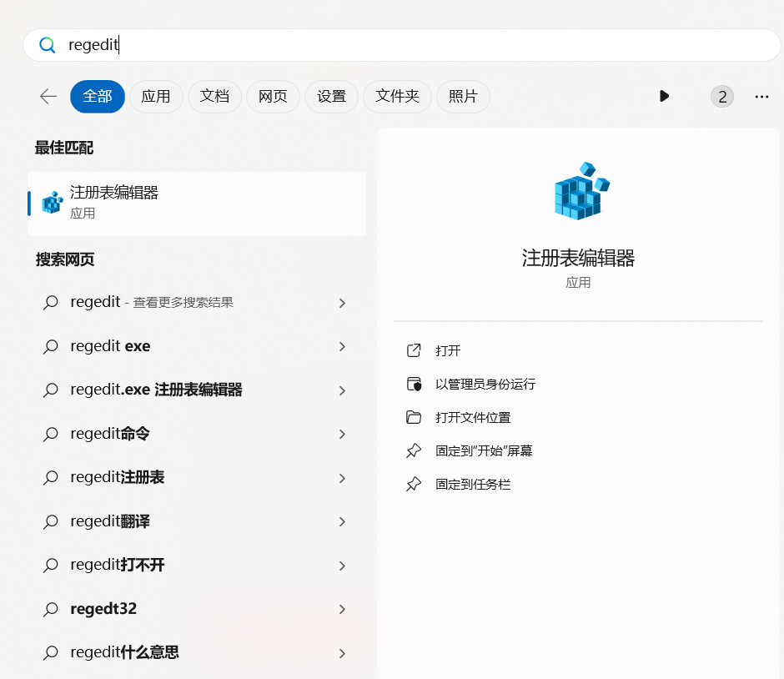Screen dimensions: 784x679
Task: Click the back arrow icon
Action: [48, 97]
